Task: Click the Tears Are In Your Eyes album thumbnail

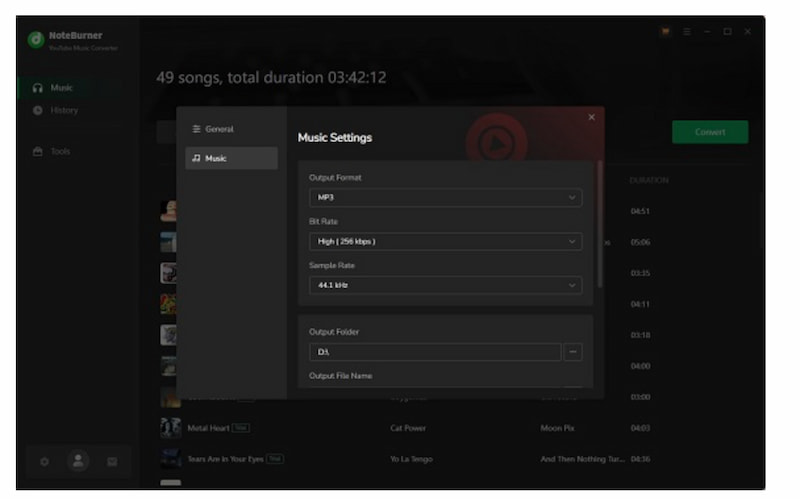Action: [170, 458]
